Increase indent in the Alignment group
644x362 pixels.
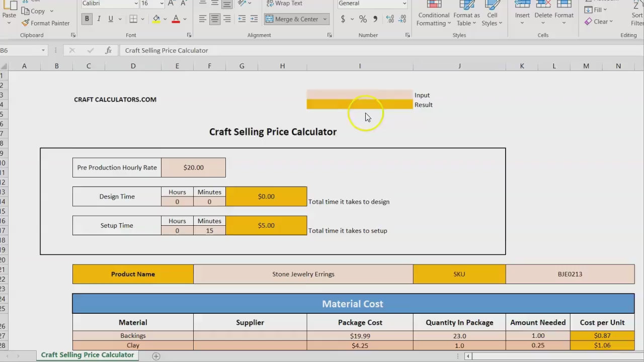click(x=255, y=19)
